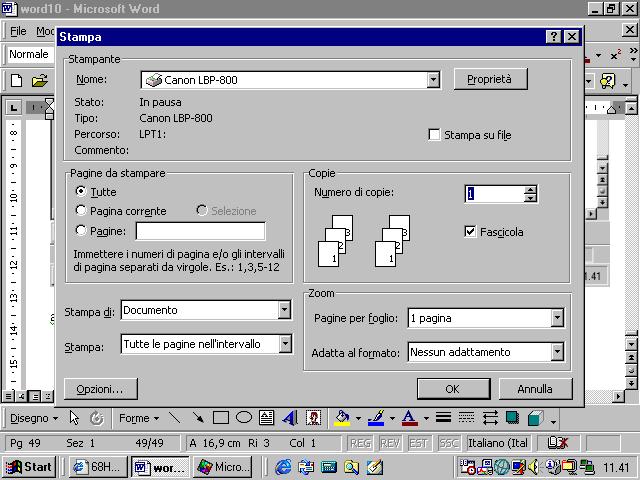The height and width of the screenshot is (480, 640).
Task: Click the Pagine range text field
Action: [x=200, y=231]
